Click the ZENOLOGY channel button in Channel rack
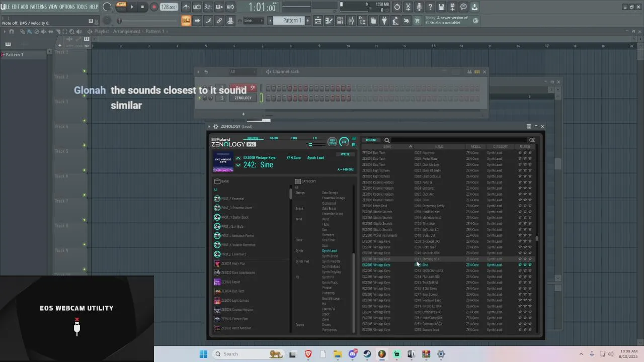The height and width of the screenshot is (362, 644). [243, 98]
